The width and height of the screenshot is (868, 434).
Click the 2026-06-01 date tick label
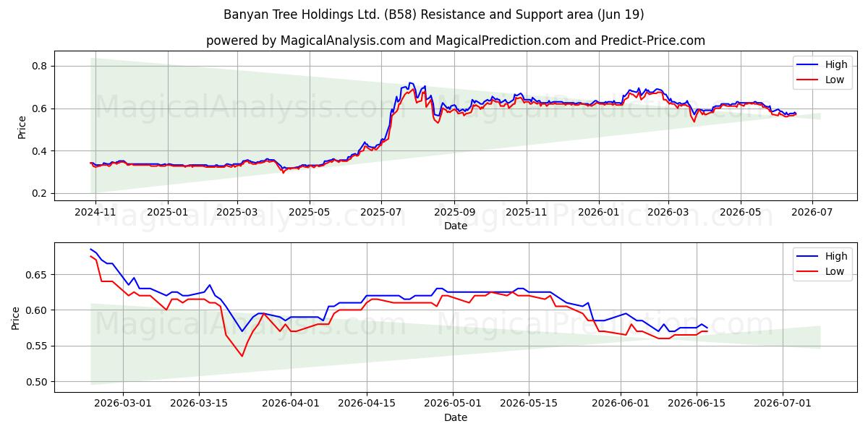click(621, 405)
